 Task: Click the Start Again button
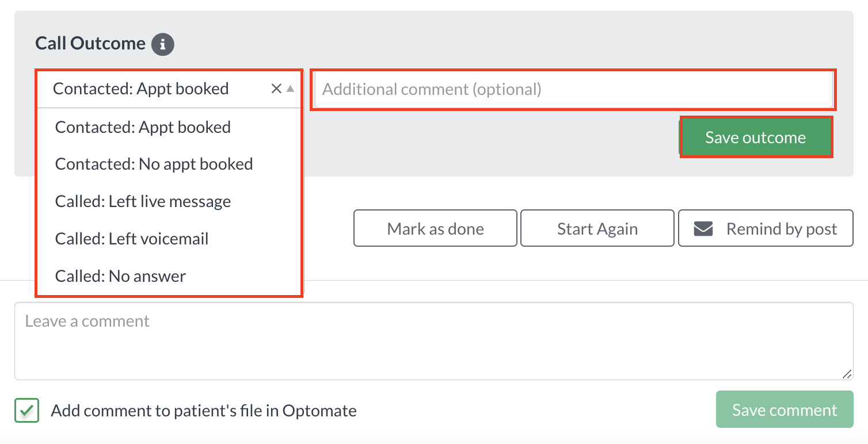click(597, 229)
